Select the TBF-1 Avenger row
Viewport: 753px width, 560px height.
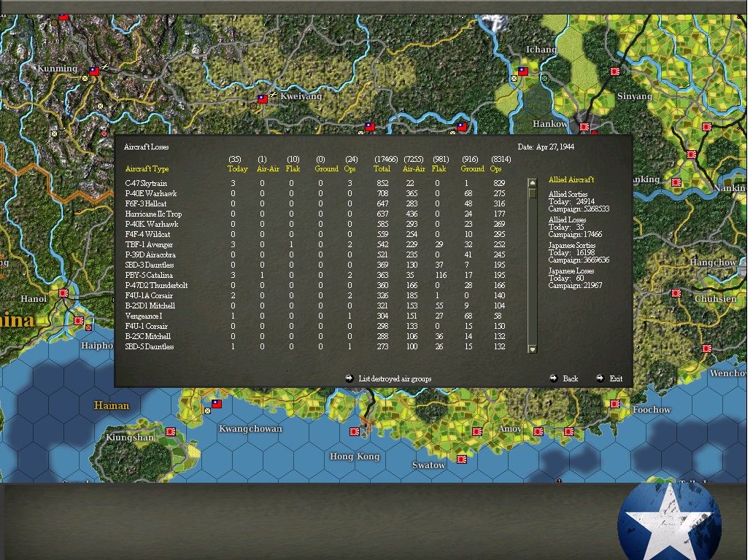tap(317, 244)
